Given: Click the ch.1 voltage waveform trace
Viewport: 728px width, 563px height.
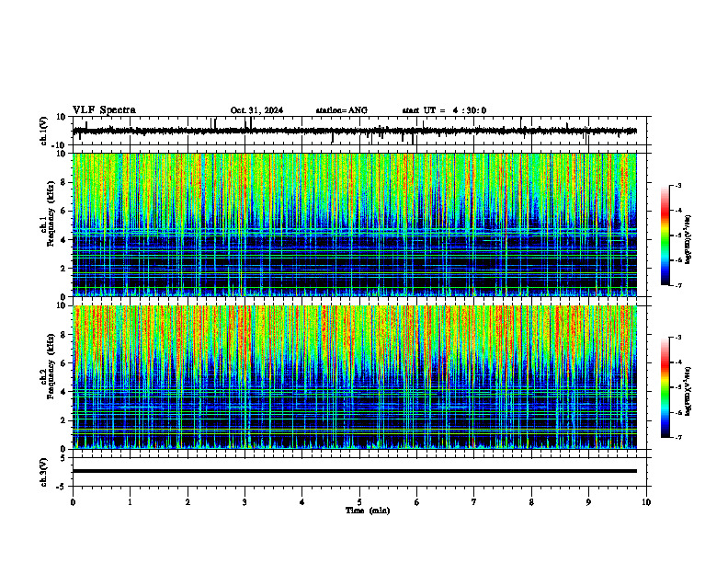Looking at the screenshot, I should tap(354, 131).
